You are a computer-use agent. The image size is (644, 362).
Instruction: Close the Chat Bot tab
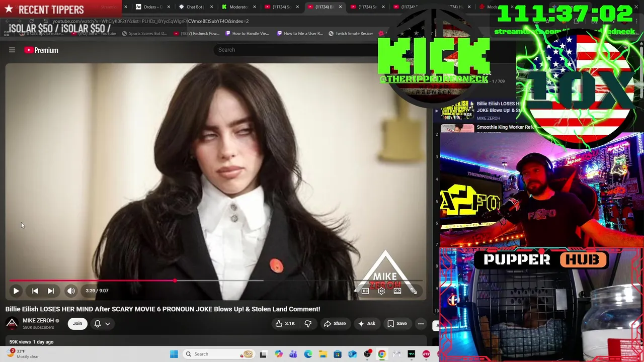click(211, 7)
